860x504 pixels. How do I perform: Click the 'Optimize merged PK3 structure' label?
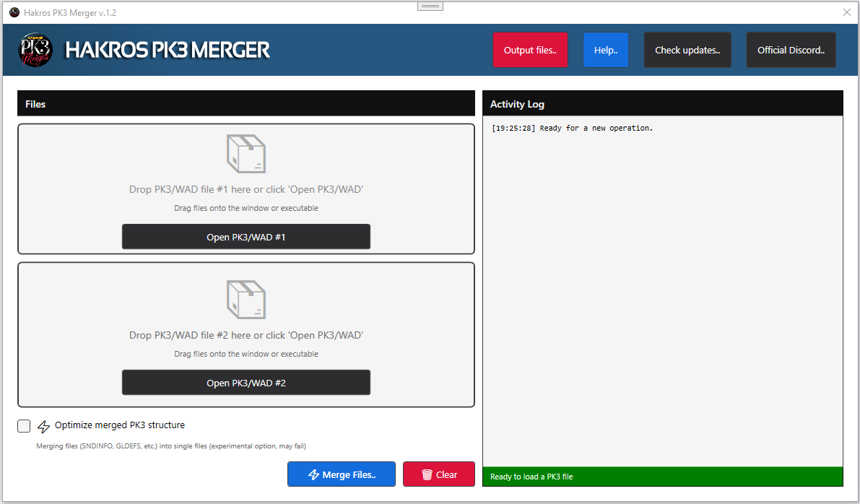tap(120, 425)
